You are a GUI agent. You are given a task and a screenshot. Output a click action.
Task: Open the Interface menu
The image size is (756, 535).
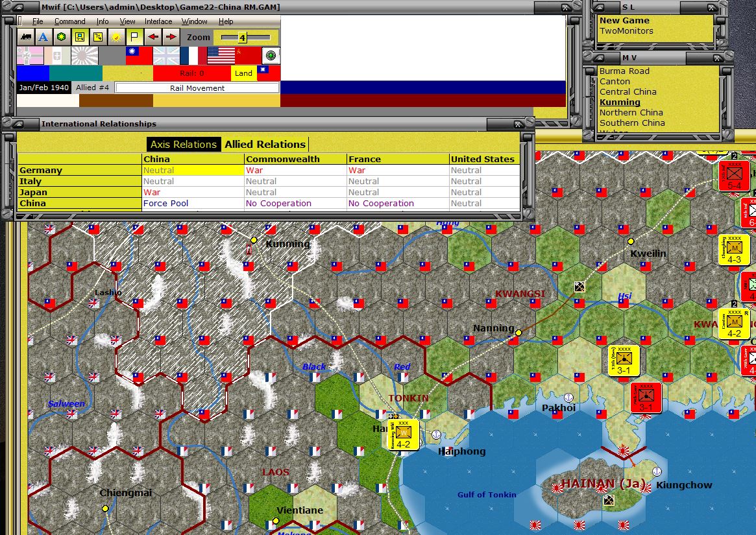[x=158, y=21]
